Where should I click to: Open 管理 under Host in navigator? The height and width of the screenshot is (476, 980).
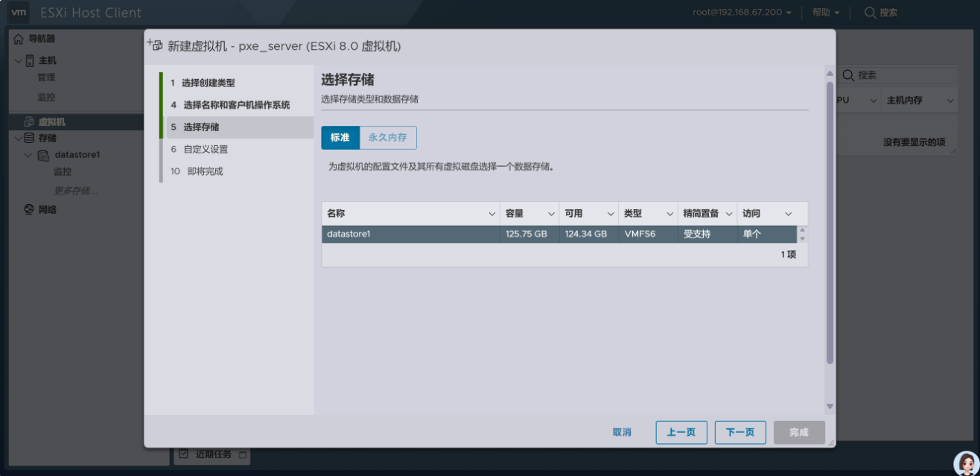[46, 77]
